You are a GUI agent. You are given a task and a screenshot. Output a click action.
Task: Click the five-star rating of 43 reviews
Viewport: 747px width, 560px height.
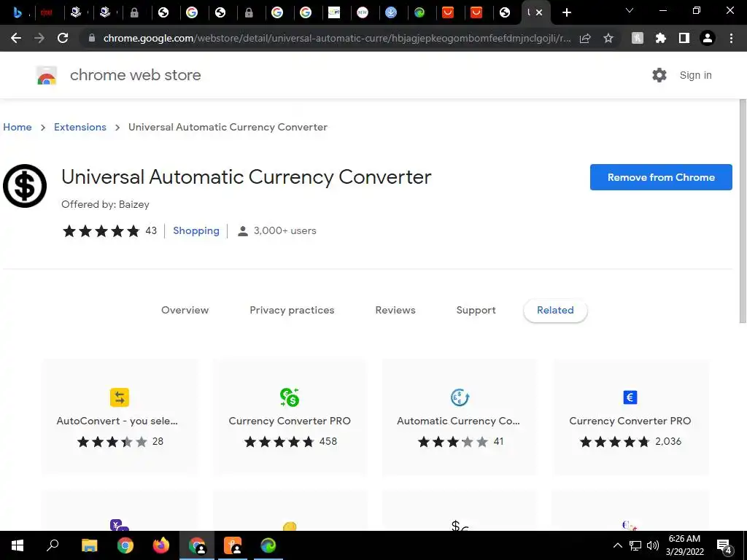pos(109,231)
